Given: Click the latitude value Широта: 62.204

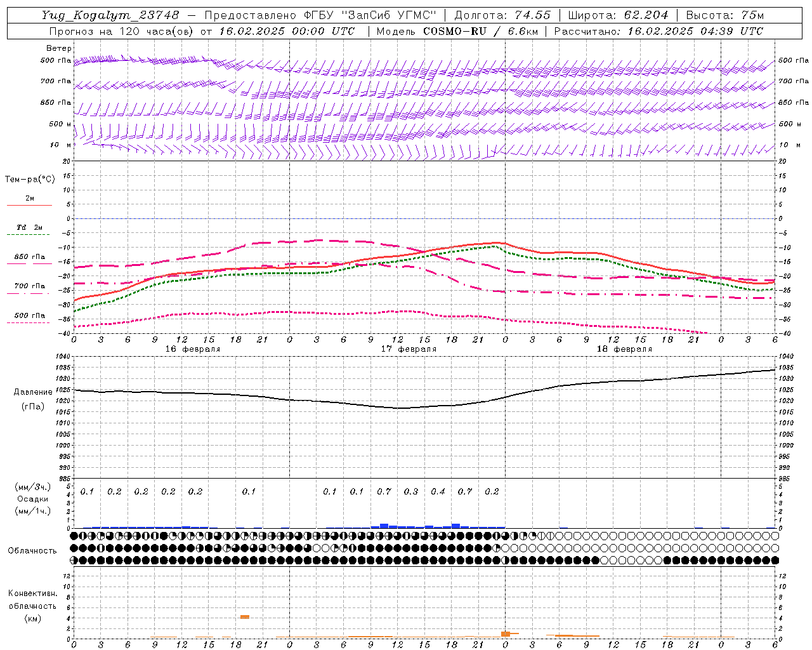Looking at the screenshot, I should tap(619, 15).
